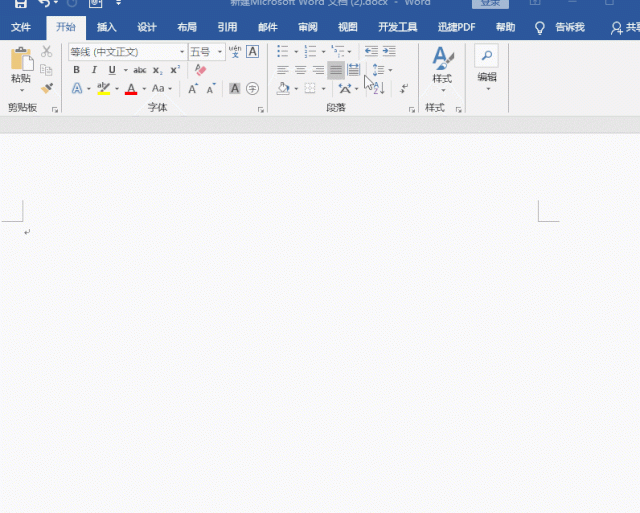640x513 pixels.
Task: Click the decrease indent icon
Action: [371, 51]
